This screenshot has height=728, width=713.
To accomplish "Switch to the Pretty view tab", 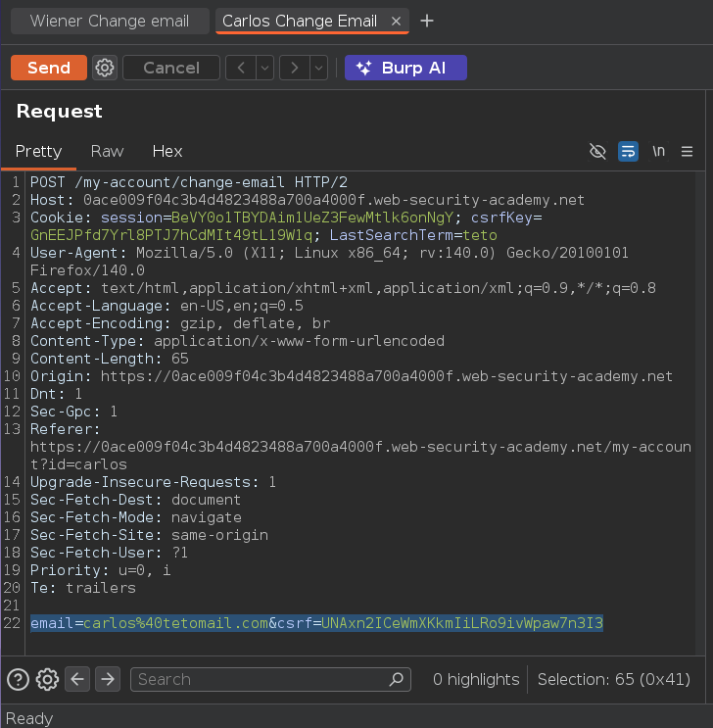I will (38, 151).
